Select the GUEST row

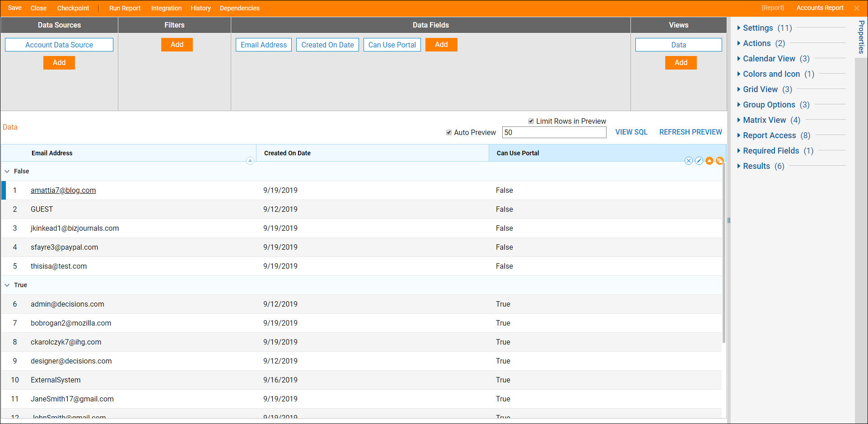coord(361,210)
